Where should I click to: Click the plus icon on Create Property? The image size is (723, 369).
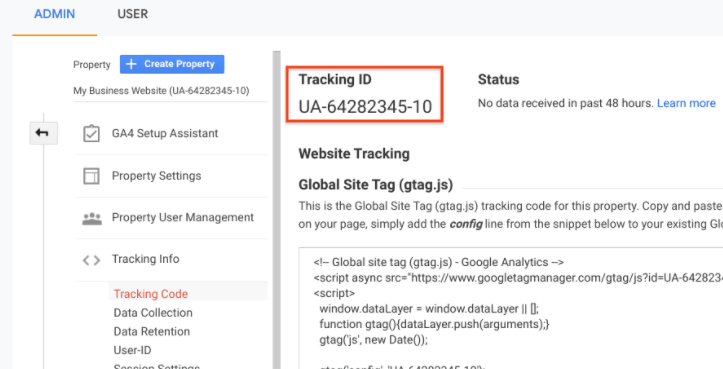click(x=131, y=64)
